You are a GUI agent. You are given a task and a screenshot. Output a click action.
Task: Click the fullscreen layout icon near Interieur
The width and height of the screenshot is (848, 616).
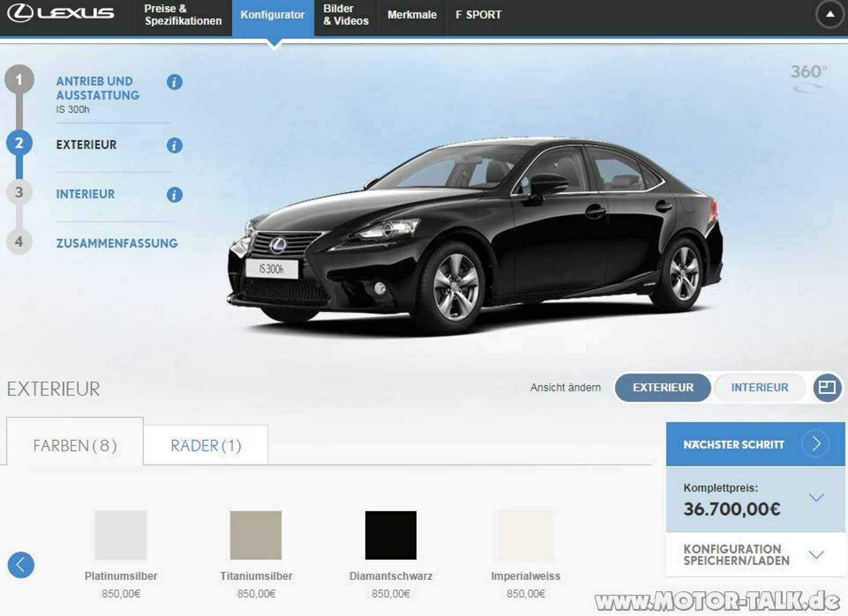tap(827, 388)
